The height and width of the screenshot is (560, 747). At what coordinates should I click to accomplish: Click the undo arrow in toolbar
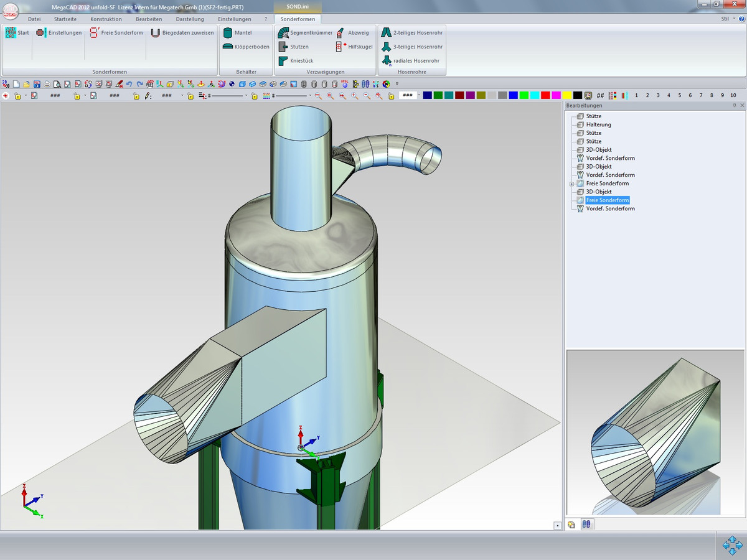[129, 84]
